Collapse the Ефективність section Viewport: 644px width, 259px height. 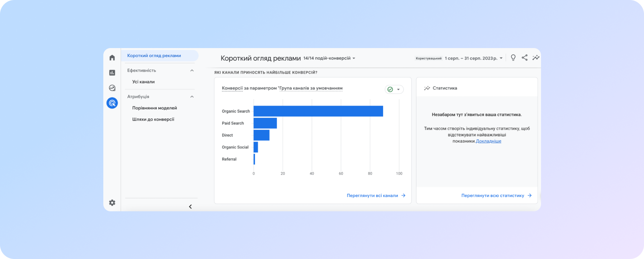point(192,71)
